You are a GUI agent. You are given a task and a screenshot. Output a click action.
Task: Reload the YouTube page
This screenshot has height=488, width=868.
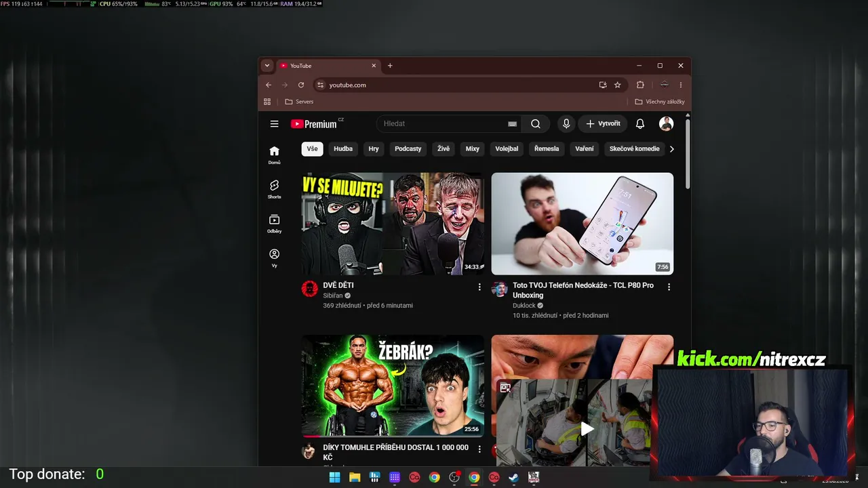[x=301, y=85]
